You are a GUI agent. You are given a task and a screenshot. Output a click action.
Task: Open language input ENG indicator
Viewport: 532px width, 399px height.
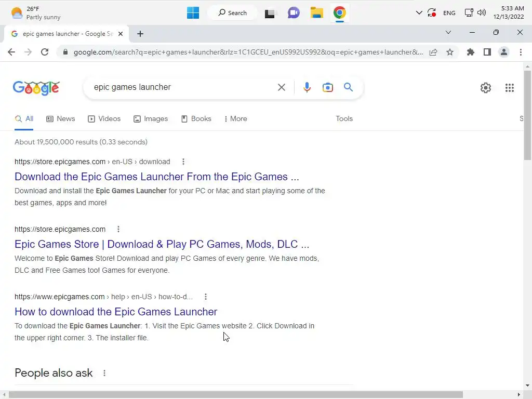click(449, 13)
